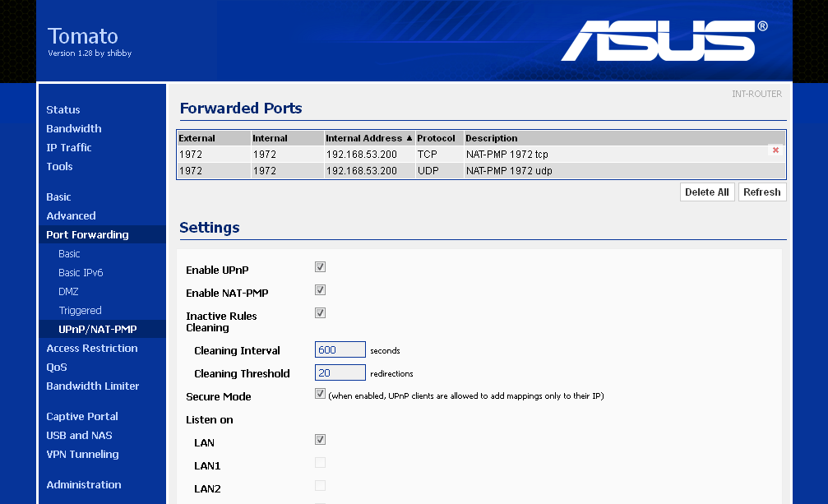Check the LAN1 listen checkbox
The height and width of the screenshot is (504, 828).
320,463
